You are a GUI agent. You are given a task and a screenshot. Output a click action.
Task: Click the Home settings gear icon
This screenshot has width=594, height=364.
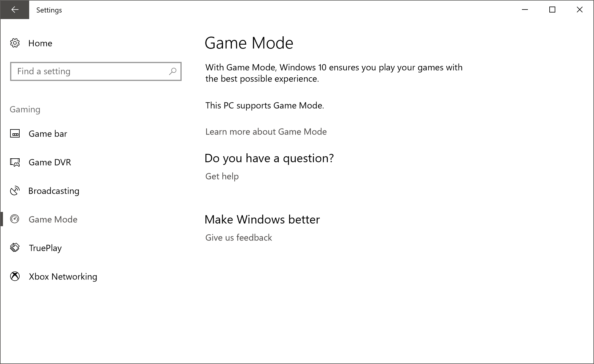point(16,43)
